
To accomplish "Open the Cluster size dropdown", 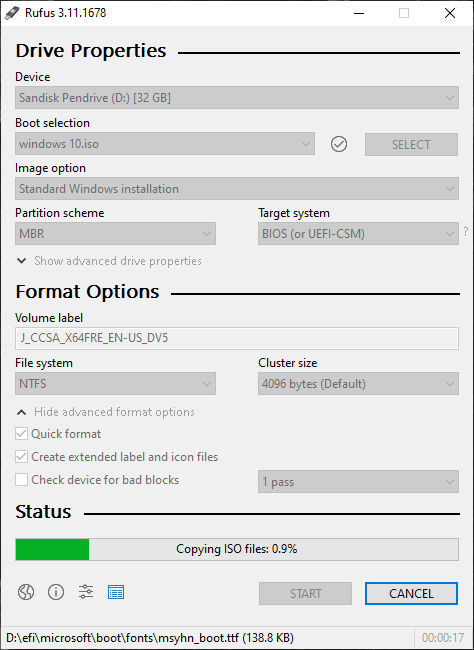I will (358, 384).
